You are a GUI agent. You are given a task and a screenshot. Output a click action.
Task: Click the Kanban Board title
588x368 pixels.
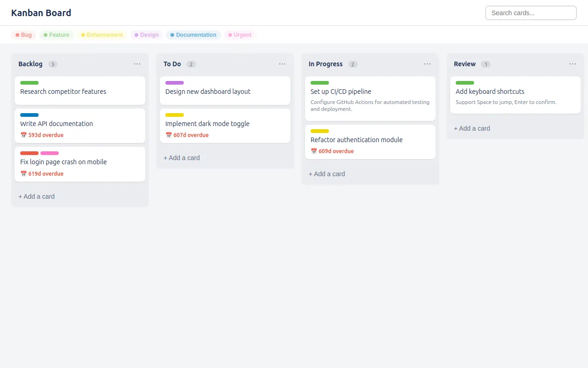coord(41,13)
